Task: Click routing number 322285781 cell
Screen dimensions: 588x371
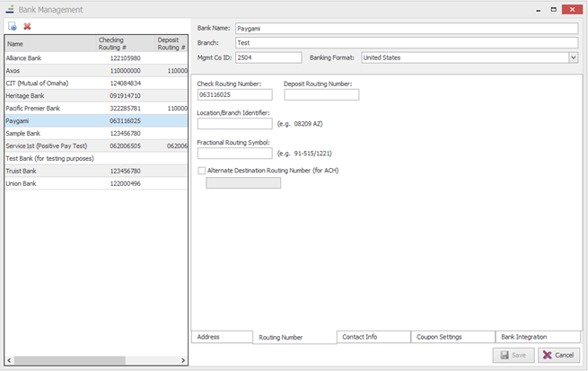Action: tap(126, 108)
